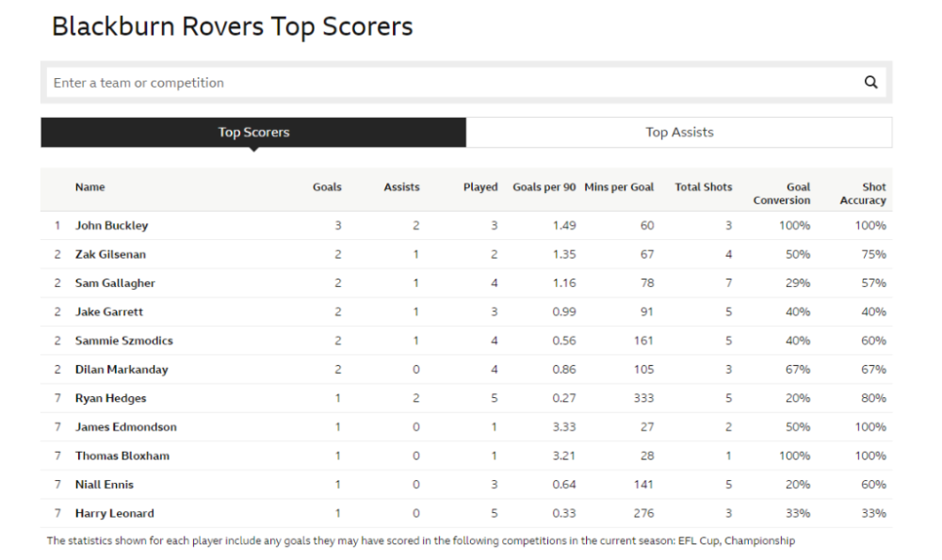Click on Sam Gallagher's name
The width and height of the screenshot is (942, 560).
pos(115,283)
